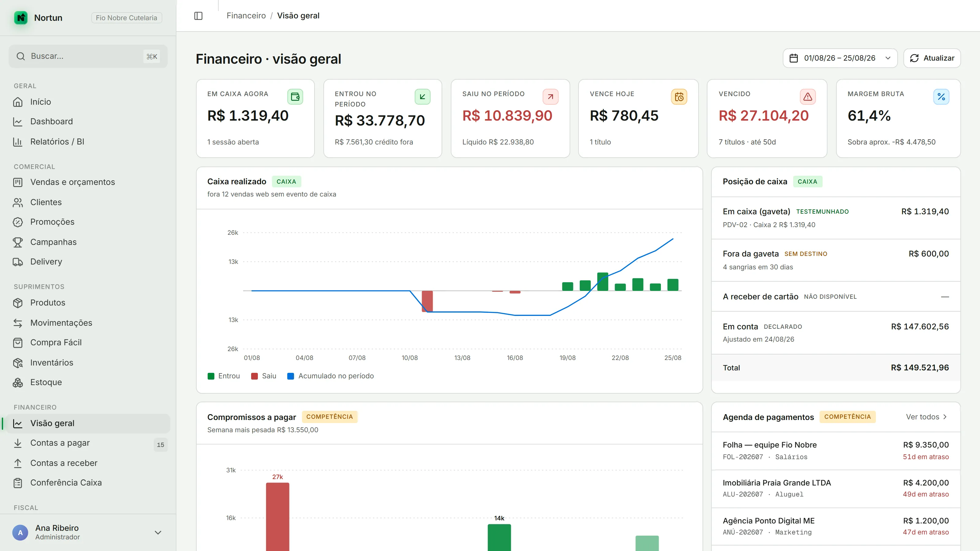The width and height of the screenshot is (980, 551).
Task: Open the Folha — equipe Fio Nobre payment
Action: (835, 451)
